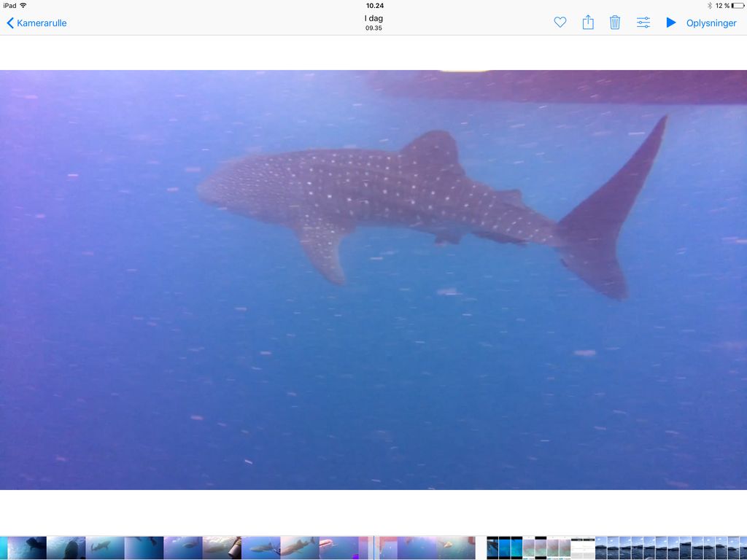Tap the battery indicator icon
This screenshot has height=560, width=747.
pyautogui.click(x=737, y=5)
